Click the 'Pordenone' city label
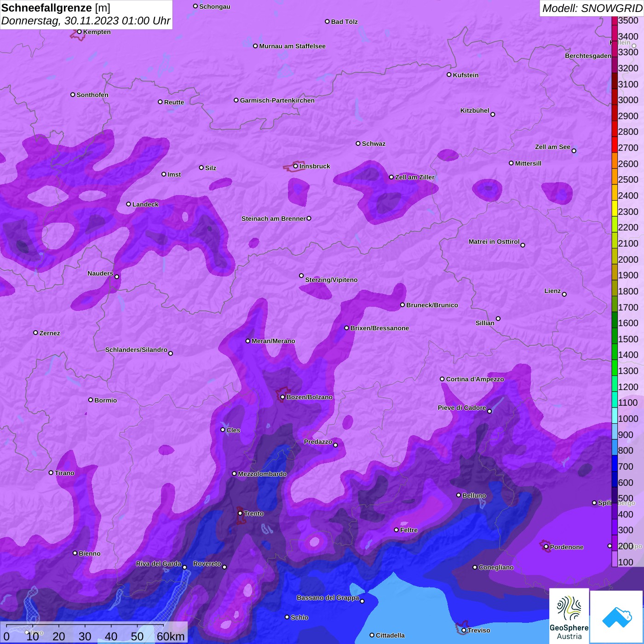Screen dimensions: 644x644 click(x=567, y=547)
